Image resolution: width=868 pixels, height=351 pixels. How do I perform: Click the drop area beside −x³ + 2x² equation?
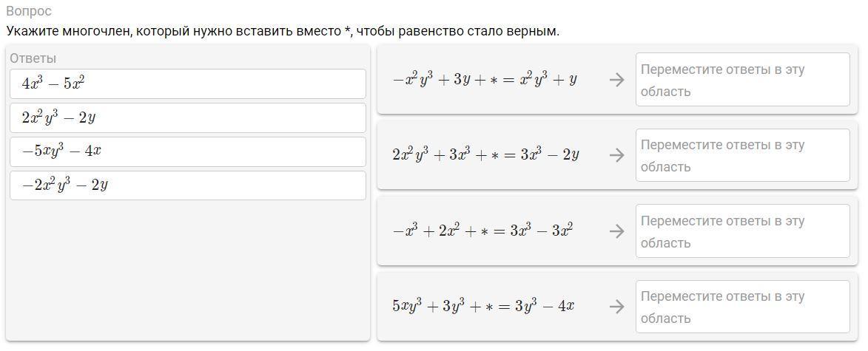(742, 231)
